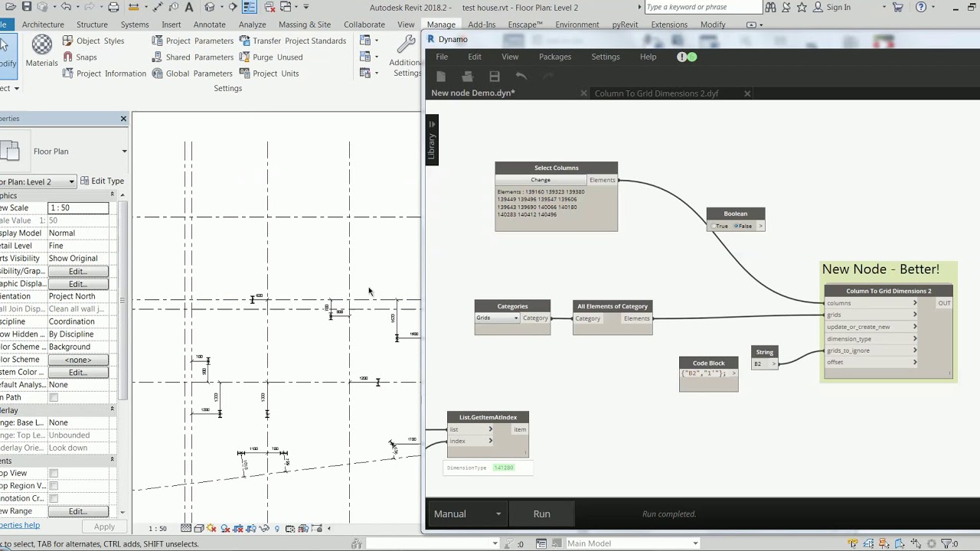Click Revit help question mark icon
The image size is (980, 551).
920,7
